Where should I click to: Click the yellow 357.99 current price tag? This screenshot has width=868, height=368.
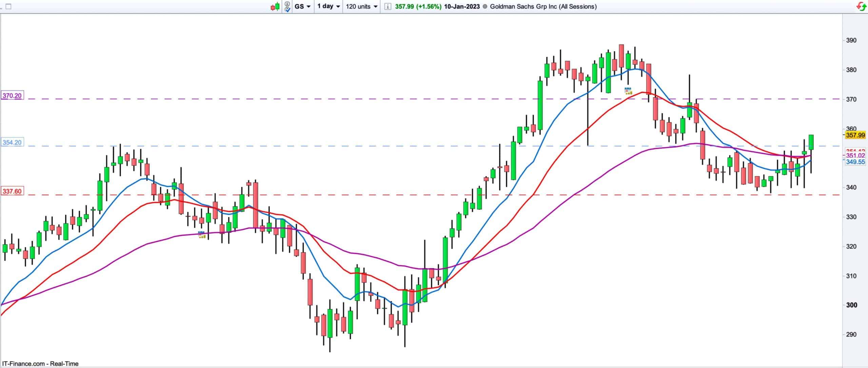click(x=855, y=135)
